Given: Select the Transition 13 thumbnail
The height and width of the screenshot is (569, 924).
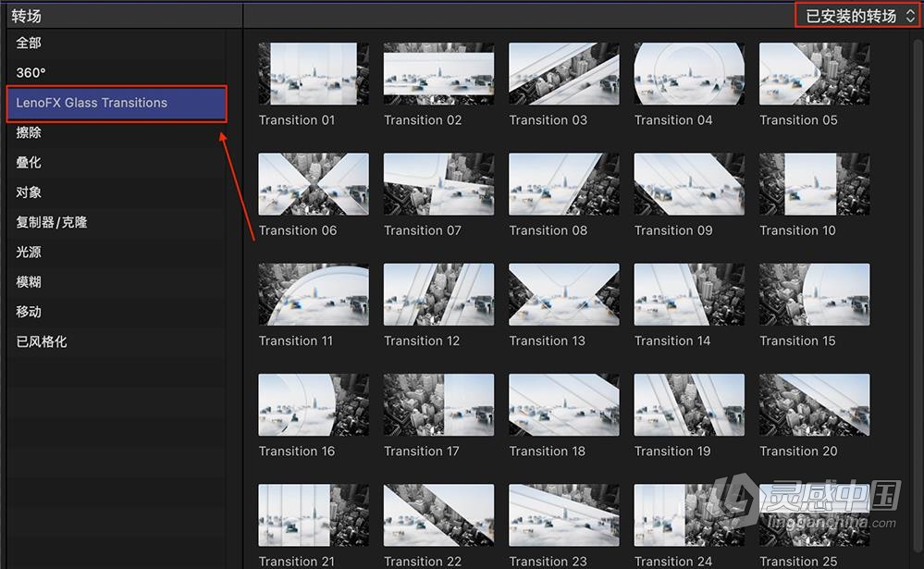Looking at the screenshot, I should point(563,294).
